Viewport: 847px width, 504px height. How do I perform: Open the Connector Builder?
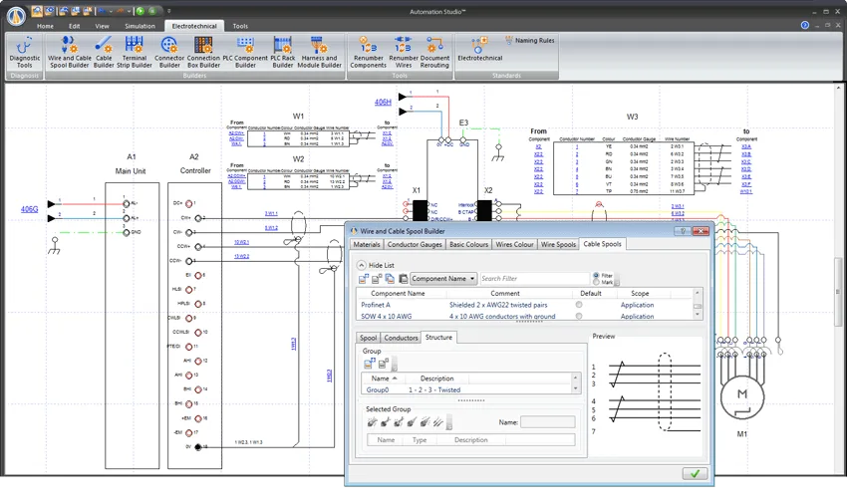[169, 53]
